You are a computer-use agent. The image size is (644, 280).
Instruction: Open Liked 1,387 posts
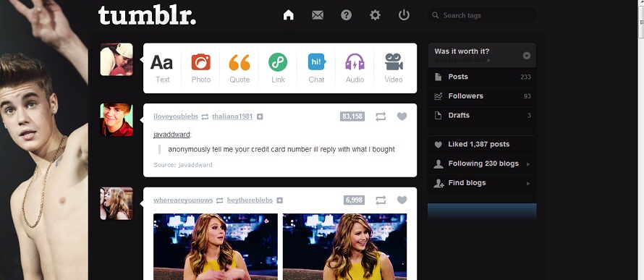(x=482, y=145)
